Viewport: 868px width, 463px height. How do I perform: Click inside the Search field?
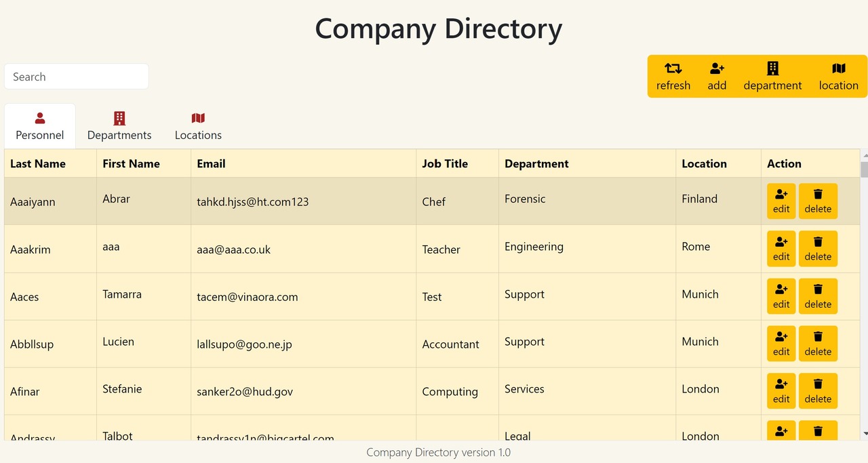tap(77, 77)
